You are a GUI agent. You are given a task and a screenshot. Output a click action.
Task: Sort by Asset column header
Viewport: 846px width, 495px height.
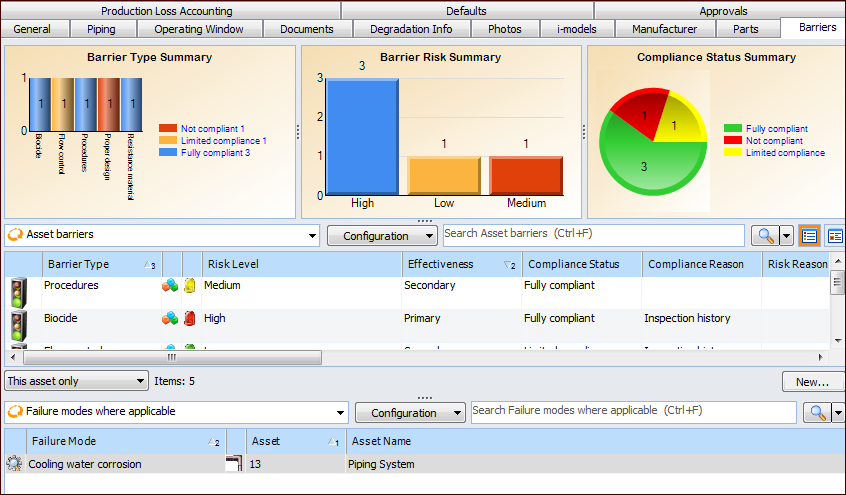pos(296,442)
